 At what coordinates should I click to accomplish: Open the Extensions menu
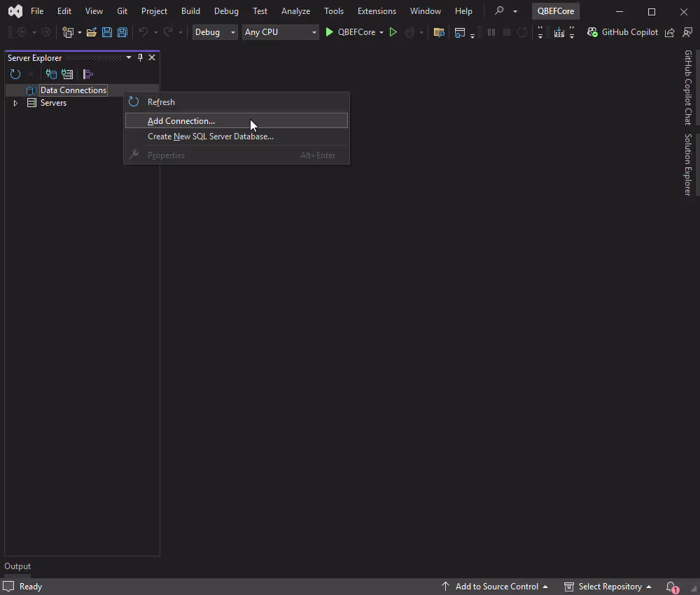click(377, 11)
